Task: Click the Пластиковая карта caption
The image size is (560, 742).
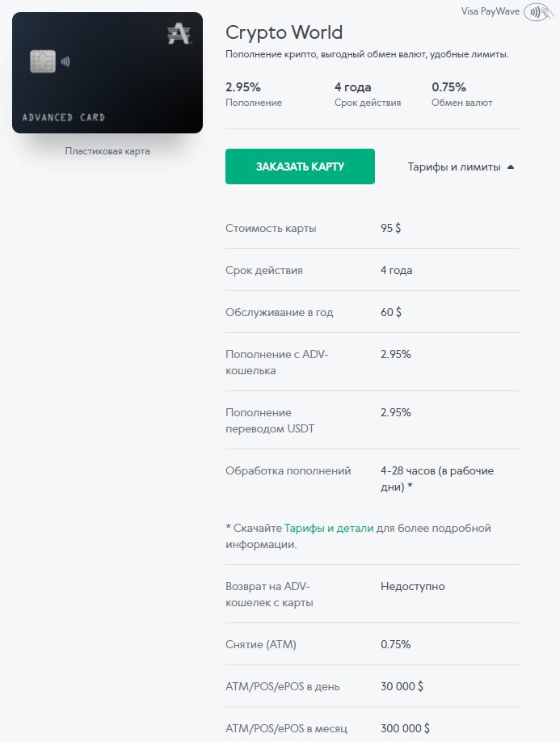Action: pyautogui.click(x=107, y=151)
